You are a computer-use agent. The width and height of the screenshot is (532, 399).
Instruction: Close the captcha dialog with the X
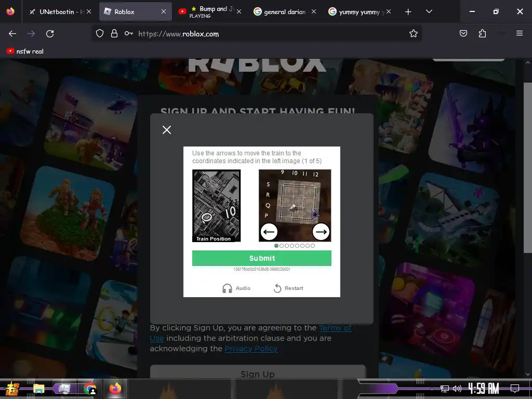pos(167,130)
